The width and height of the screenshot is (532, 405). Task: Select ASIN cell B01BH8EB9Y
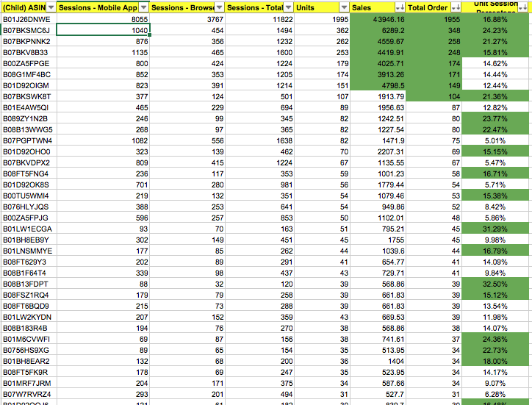pos(29,240)
